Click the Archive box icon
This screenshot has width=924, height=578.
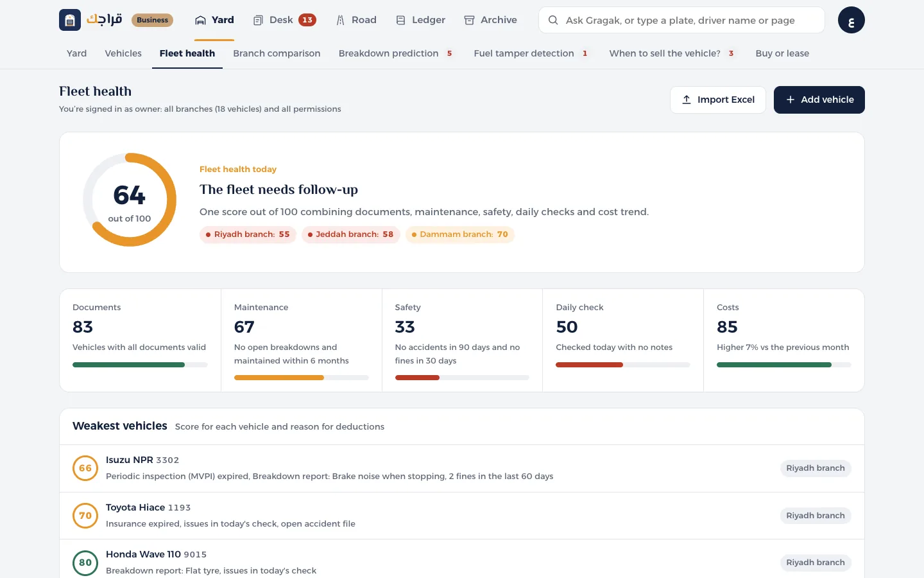pyautogui.click(x=469, y=21)
